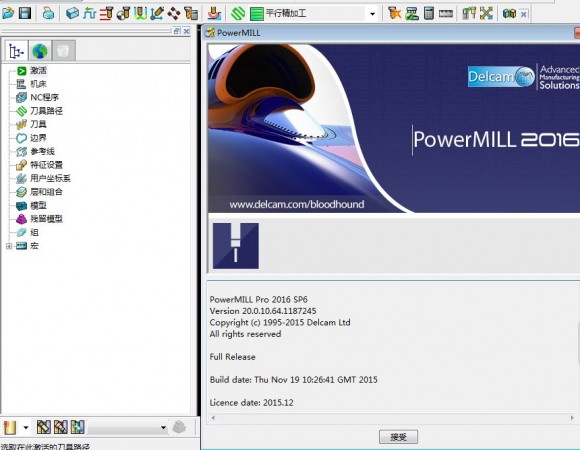Switch to the explorer tree tab
The image size is (580, 450).
point(16,51)
